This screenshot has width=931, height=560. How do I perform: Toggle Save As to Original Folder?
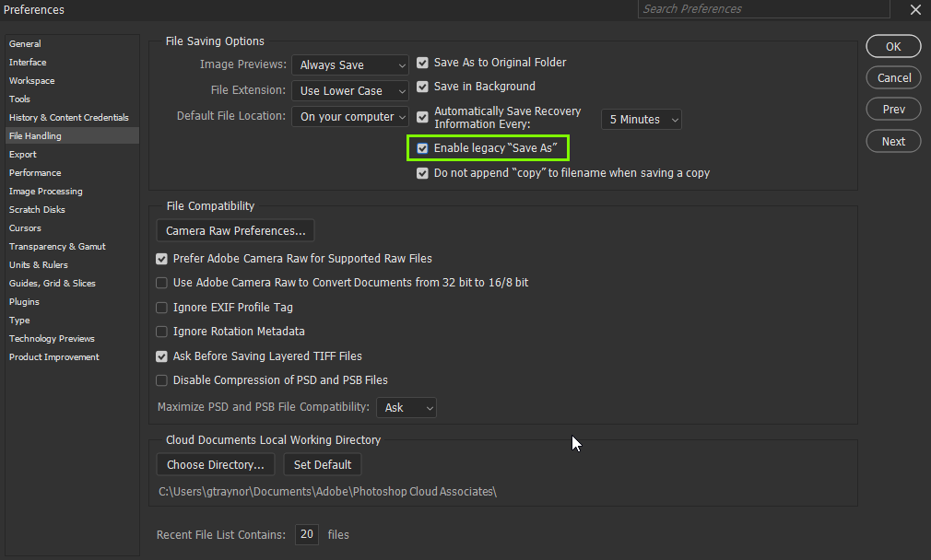click(x=422, y=63)
